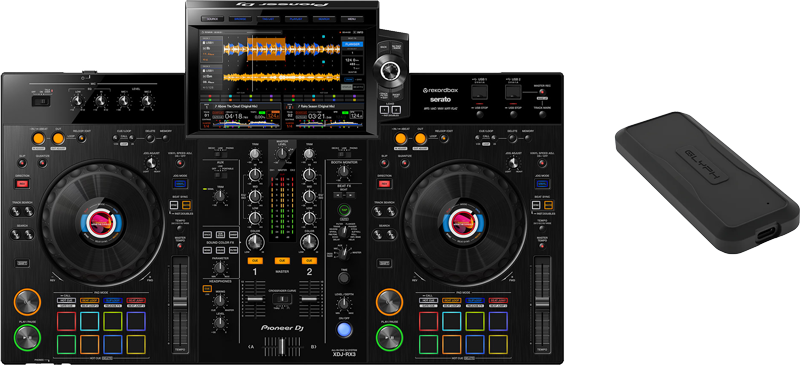Push the browse rotary selector beside screen
The height and width of the screenshot is (365, 800).
pos(389,70)
